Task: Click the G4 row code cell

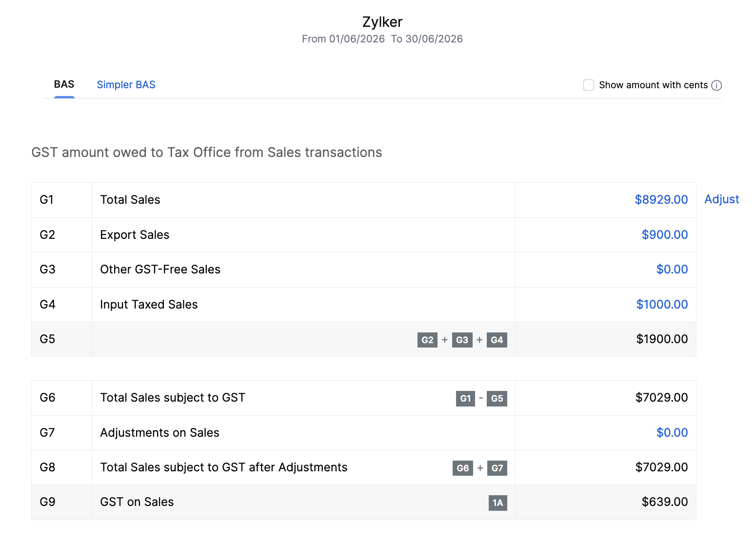Action: click(61, 305)
